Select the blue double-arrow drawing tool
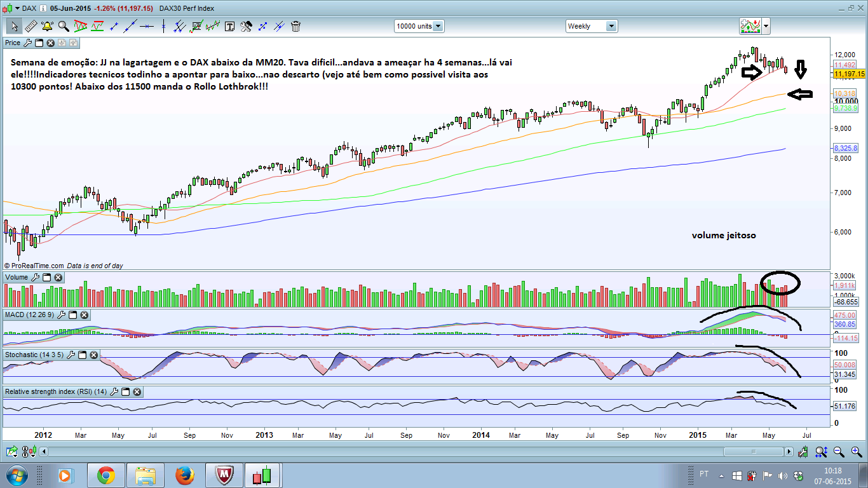This screenshot has width=868, height=488. click(x=262, y=26)
